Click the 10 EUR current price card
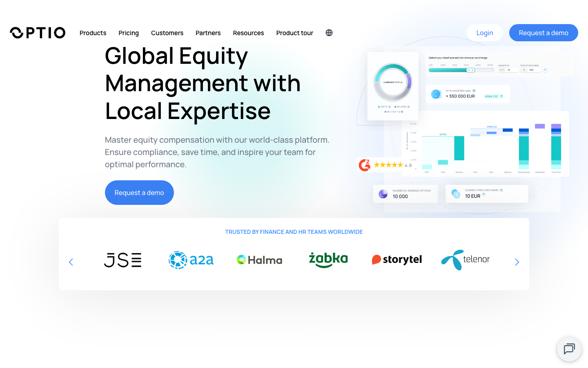Viewport: 588px width, 368px height. coord(487,194)
